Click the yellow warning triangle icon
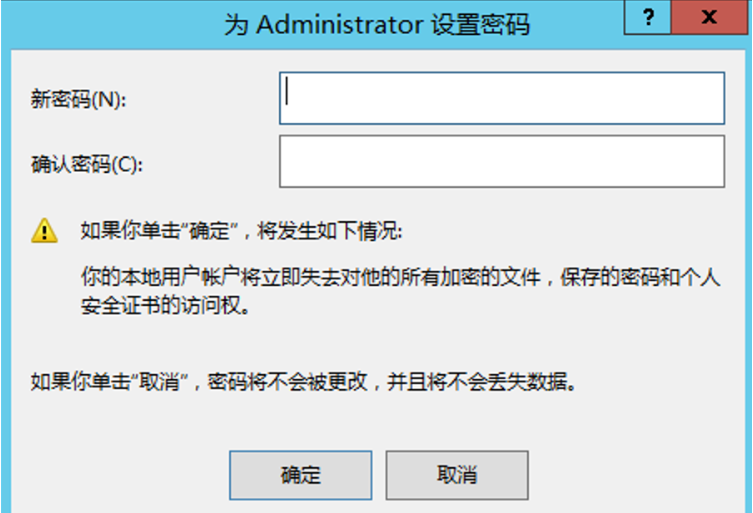753x513 pixels. (x=44, y=232)
